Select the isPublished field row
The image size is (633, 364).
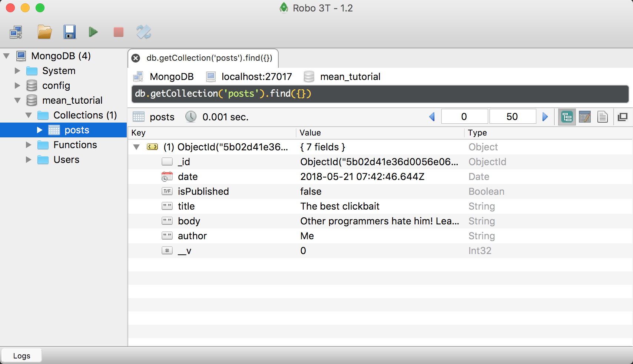tap(380, 191)
